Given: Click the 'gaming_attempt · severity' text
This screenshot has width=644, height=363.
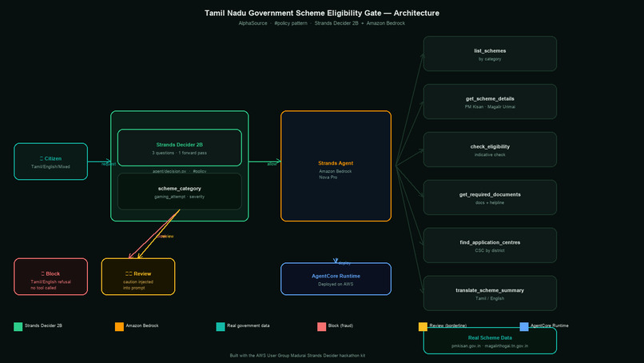Looking at the screenshot, I should coord(180,197).
